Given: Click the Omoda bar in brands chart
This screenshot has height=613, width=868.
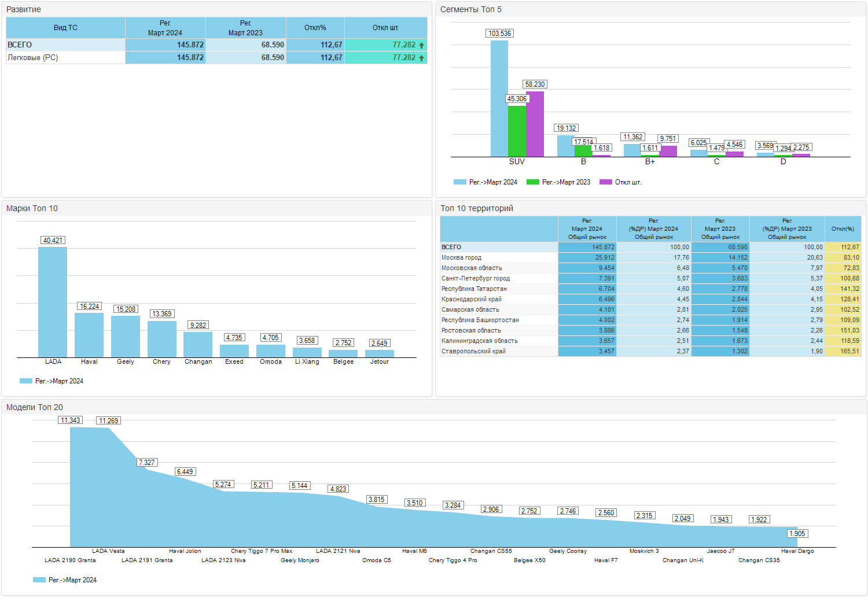Looking at the screenshot, I should tap(271, 351).
